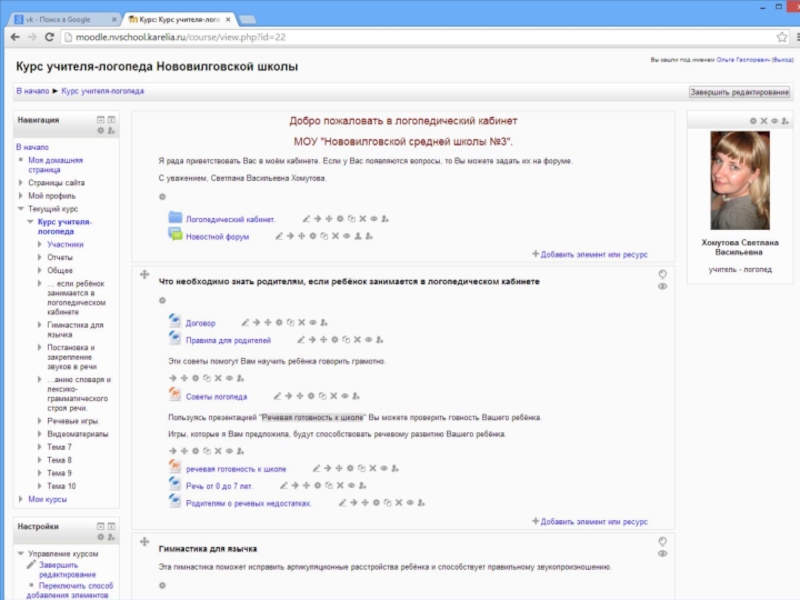Viewport: 800px width, 600px height.
Task: Hide Гимнастика для язычка section via eye icon
Action: pos(662,554)
